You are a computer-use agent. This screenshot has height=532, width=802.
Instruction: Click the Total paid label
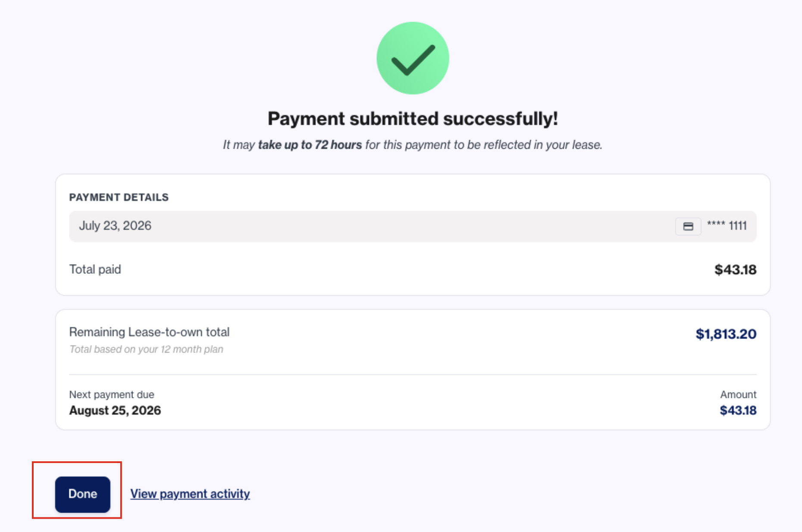(95, 269)
